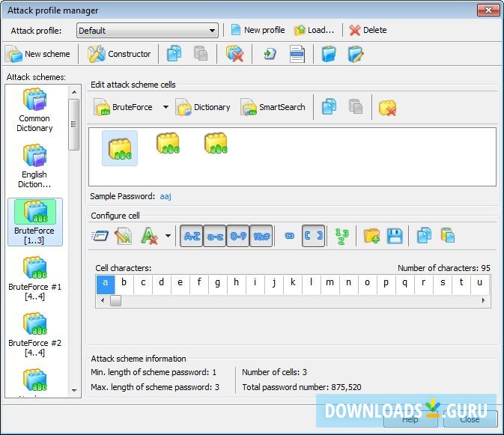Screen dimensions: 504x435
Task: Click cell characters scroll left arrow
Action: pos(103,301)
